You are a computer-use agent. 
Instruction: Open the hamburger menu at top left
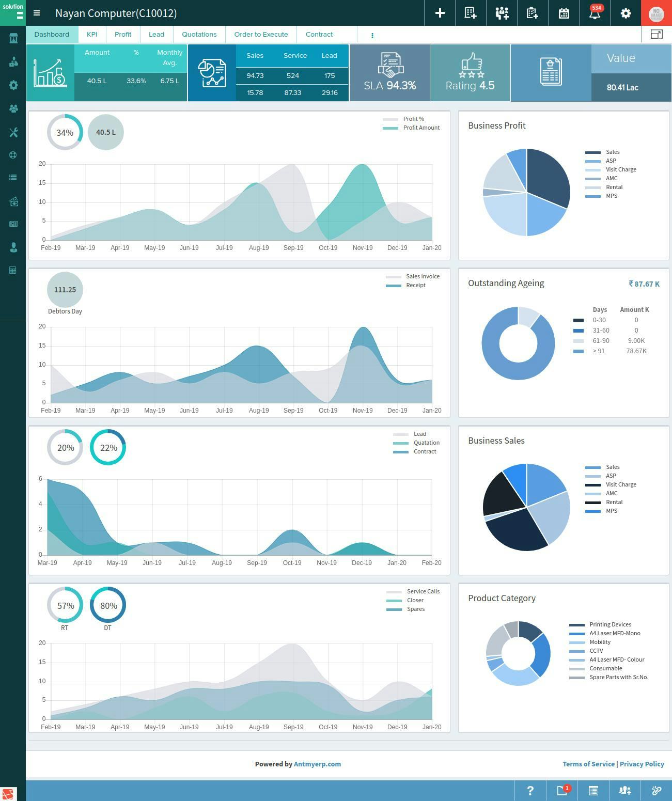[x=36, y=13]
